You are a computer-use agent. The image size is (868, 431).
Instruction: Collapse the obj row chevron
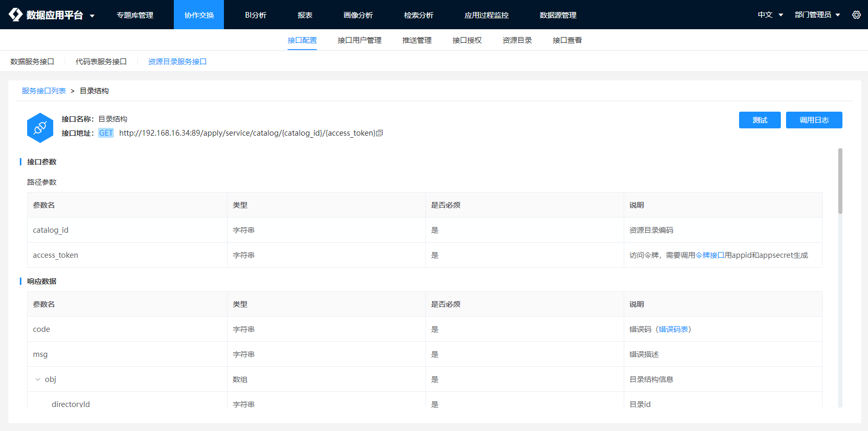(38, 379)
